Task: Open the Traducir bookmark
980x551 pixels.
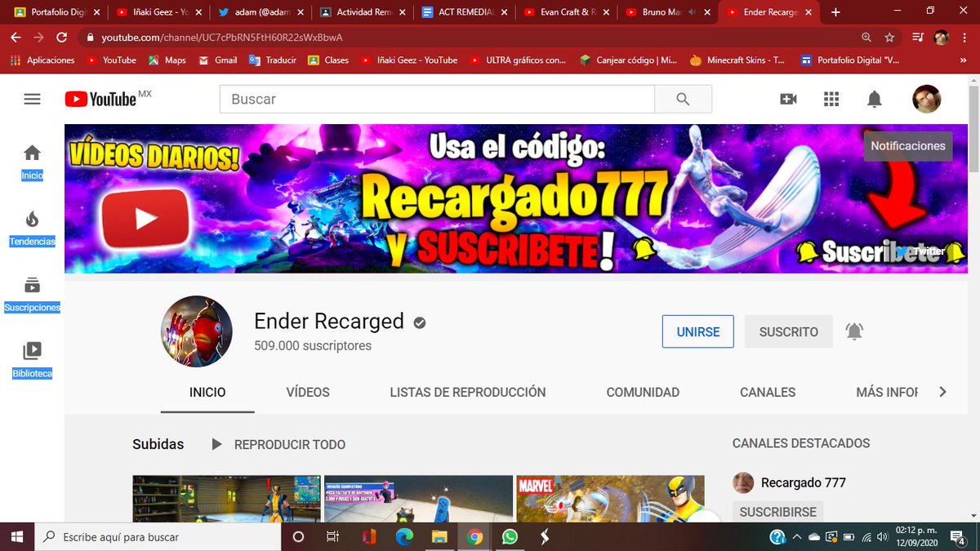Action: click(272, 60)
